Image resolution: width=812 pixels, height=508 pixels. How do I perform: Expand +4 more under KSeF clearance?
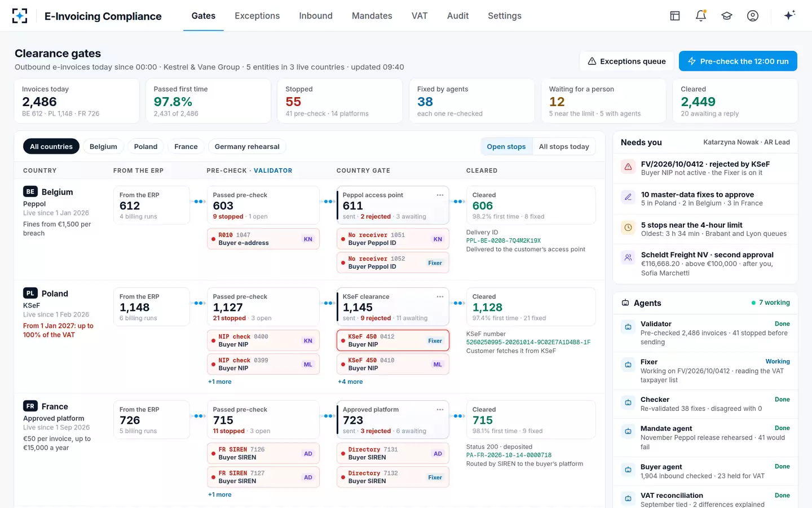coord(350,382)
